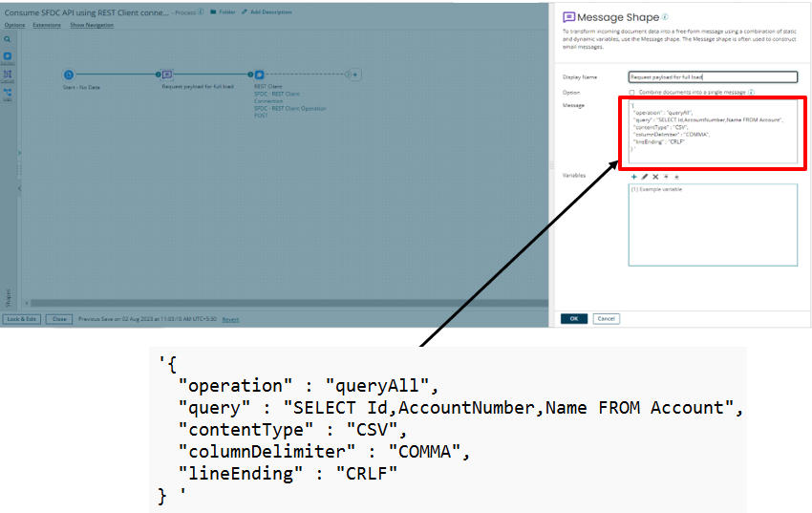Click the edit variable pencil icon
Viewport: 812px width, 513px height.
pos(644,177)
